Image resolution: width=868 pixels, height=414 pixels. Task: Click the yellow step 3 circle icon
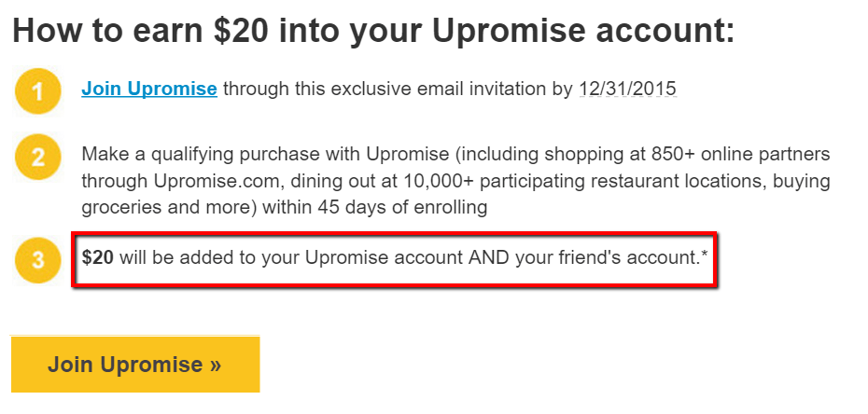pos(37,259)
